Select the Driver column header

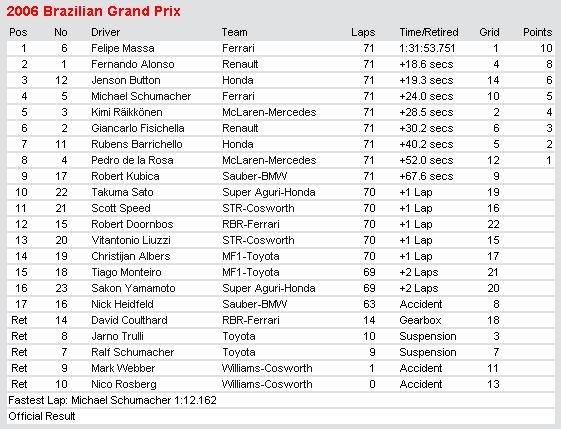click(106, 32)
